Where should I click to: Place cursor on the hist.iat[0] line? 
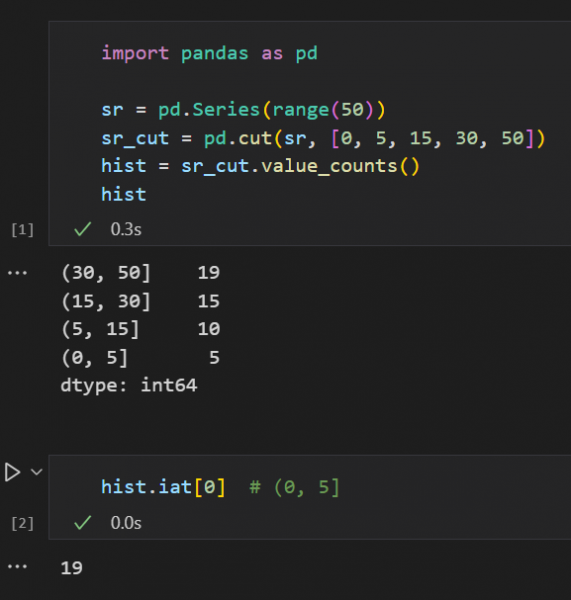click(220, 488)
